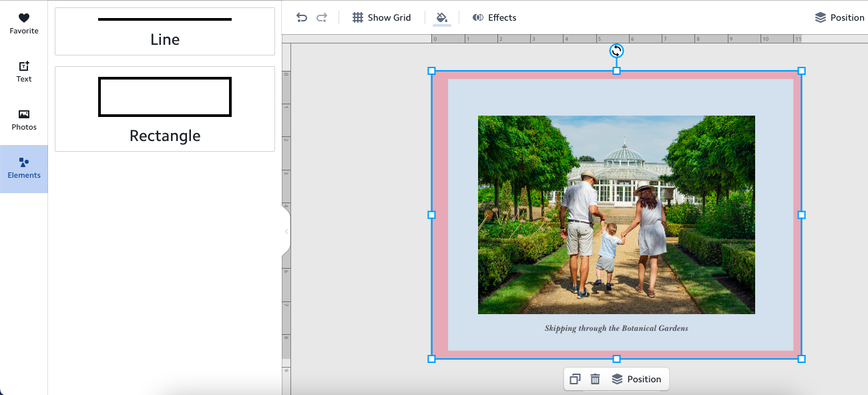Add a Line element

165,31
